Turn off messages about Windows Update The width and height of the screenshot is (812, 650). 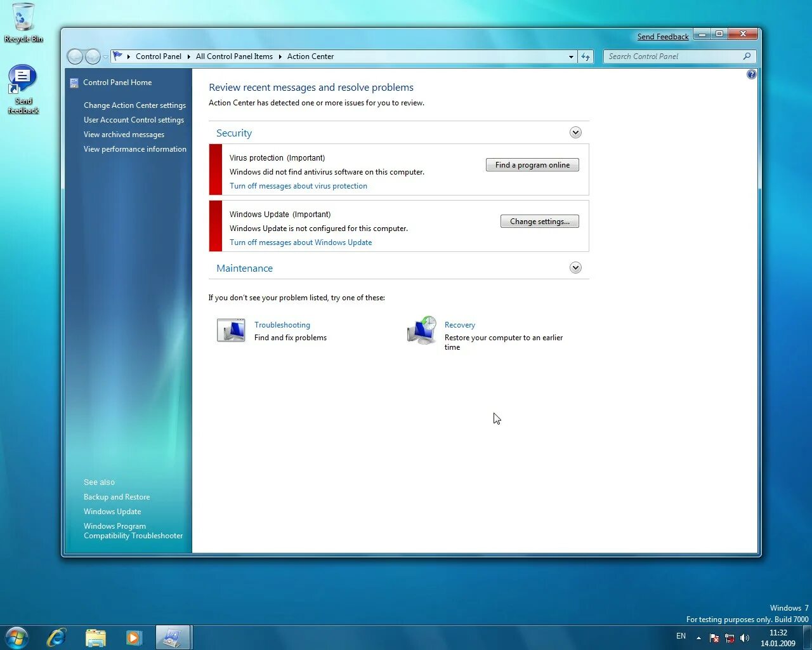point(301,242)
